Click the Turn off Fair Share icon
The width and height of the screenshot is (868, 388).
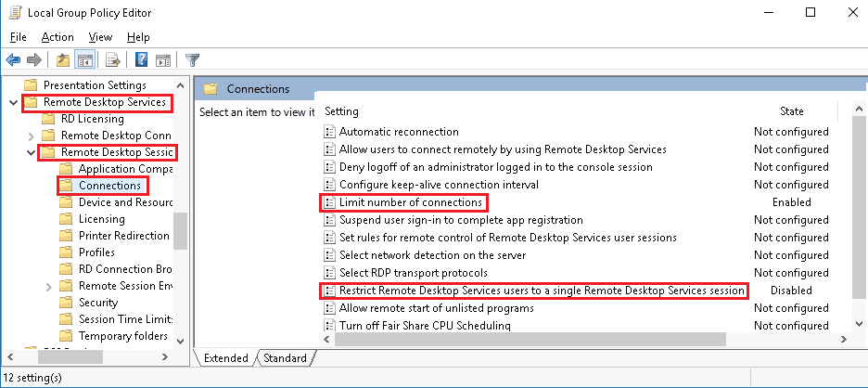(330, 326)
